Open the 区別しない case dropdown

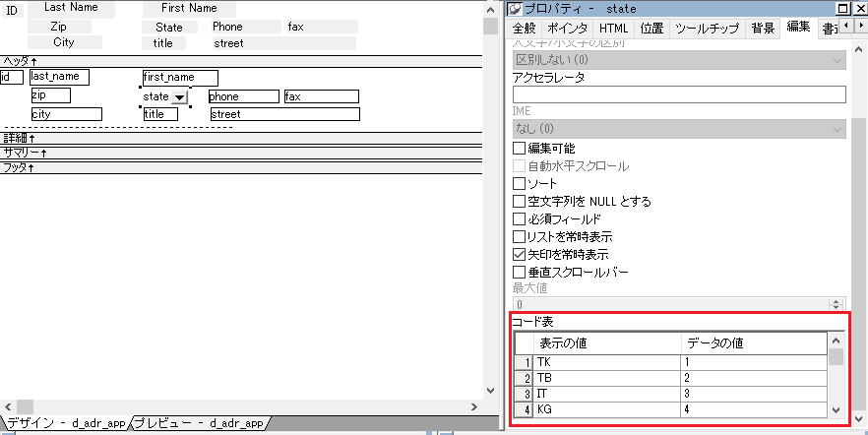point(837,60)
